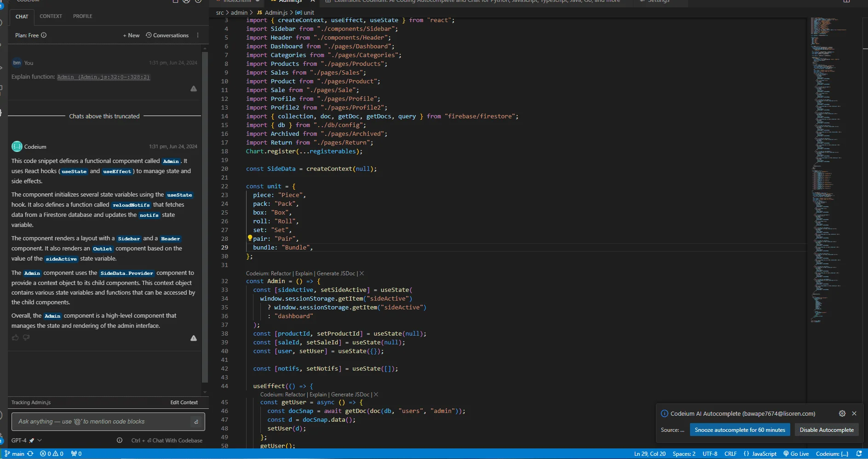This screenshot has width=868, height=459.
Task: Click the Edit Context link
Action: coord(184,402)
